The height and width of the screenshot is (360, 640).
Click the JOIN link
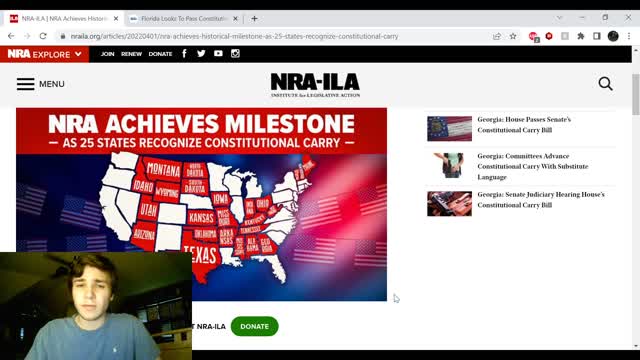(107, 54)
